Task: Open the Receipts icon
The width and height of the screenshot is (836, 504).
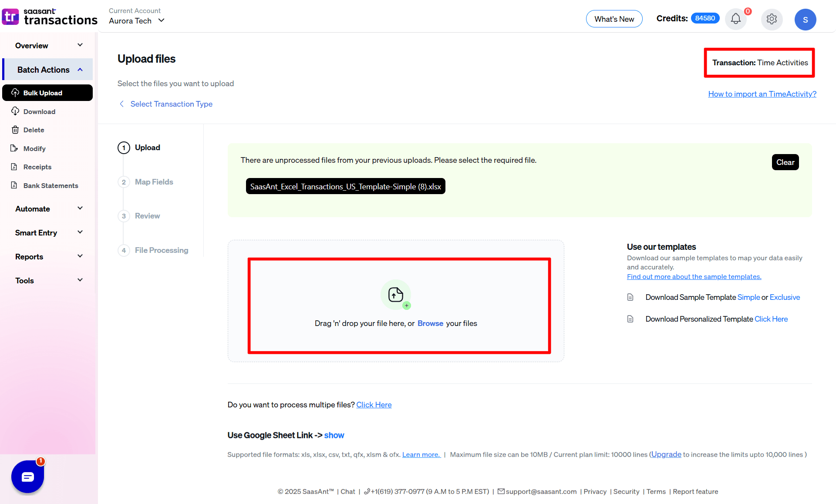Action: pos(15,167)
